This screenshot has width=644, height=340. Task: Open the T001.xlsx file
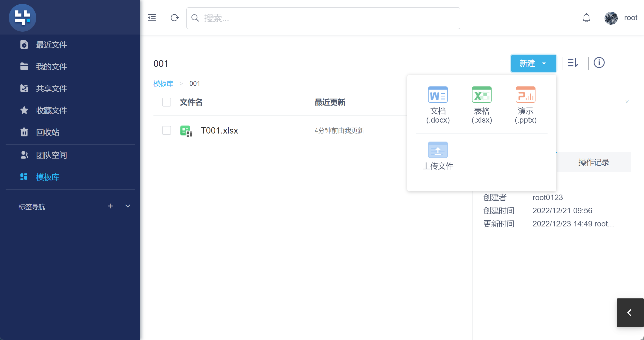point(219,131)
